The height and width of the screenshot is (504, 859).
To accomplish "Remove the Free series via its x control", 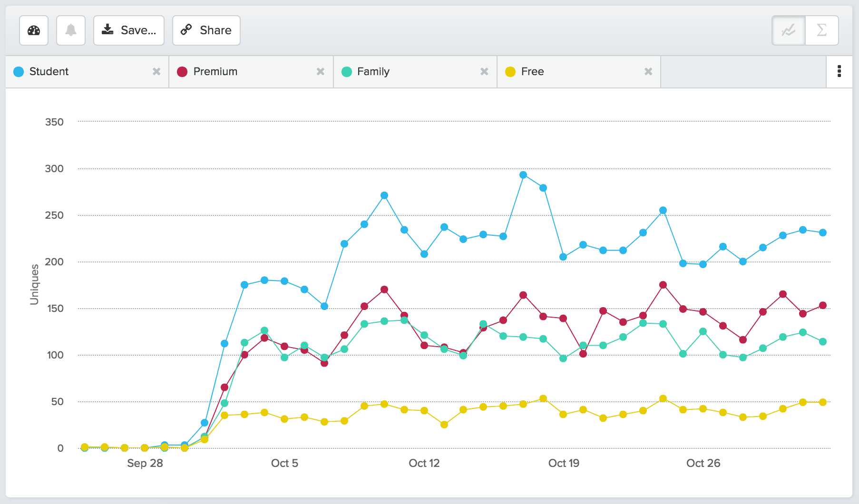I will pos(648,71).
